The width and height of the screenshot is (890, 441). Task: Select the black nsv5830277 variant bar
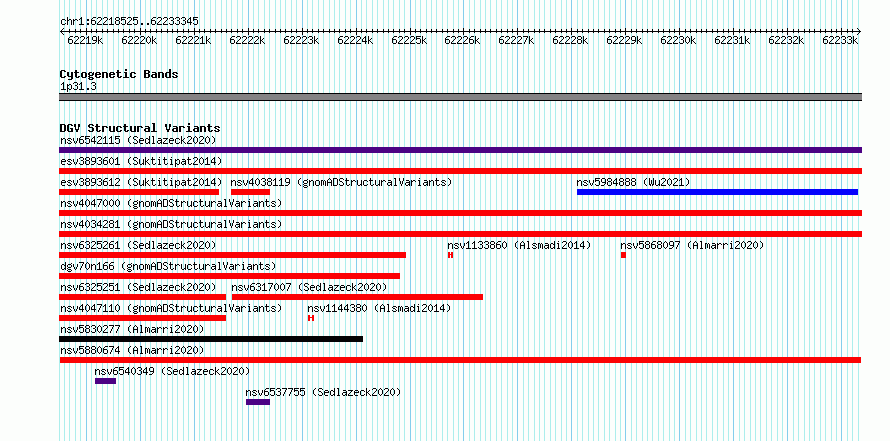point(211,339)
